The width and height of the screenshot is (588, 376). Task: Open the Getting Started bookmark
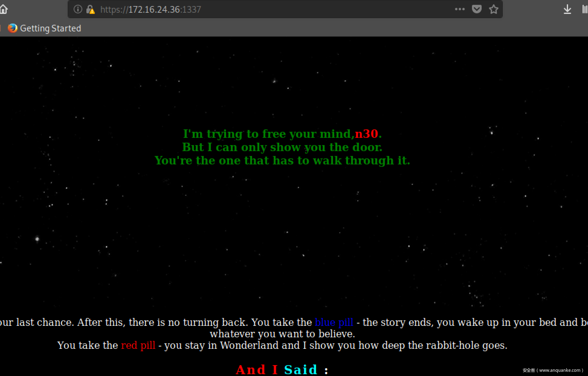pyautogui.click(x=50, y=28)
